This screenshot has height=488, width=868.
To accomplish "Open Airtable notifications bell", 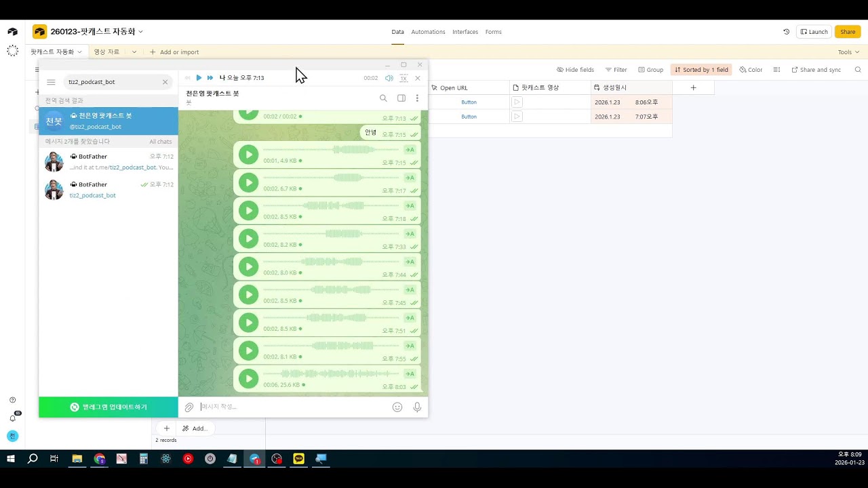I will pyautogui.click(x=12, y=418).
